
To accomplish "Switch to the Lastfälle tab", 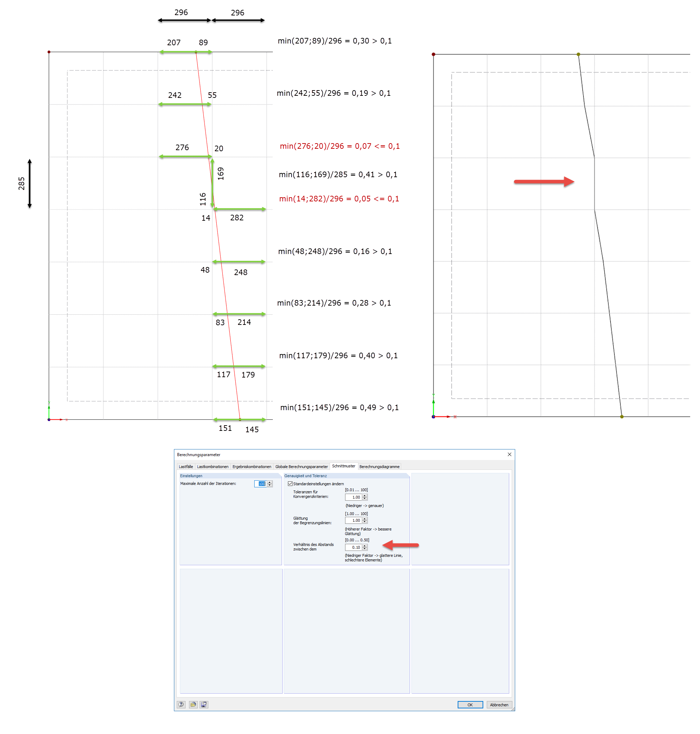I will click(x=186, y=467).
